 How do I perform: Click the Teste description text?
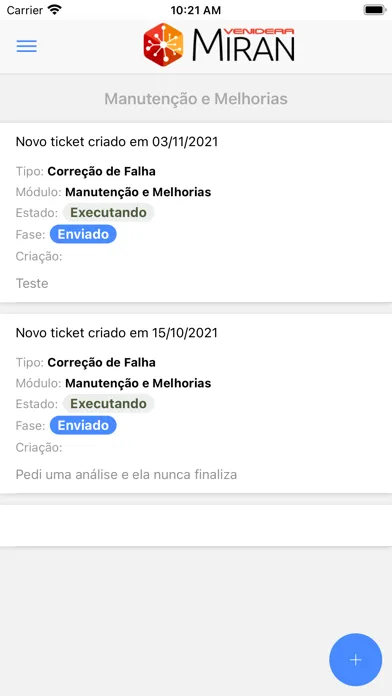32,283
